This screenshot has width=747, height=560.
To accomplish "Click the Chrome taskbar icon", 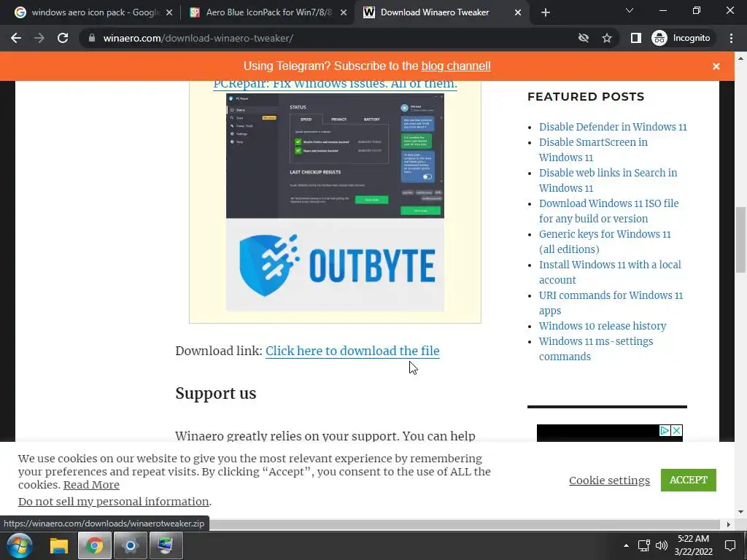I will tap(94, 545).
